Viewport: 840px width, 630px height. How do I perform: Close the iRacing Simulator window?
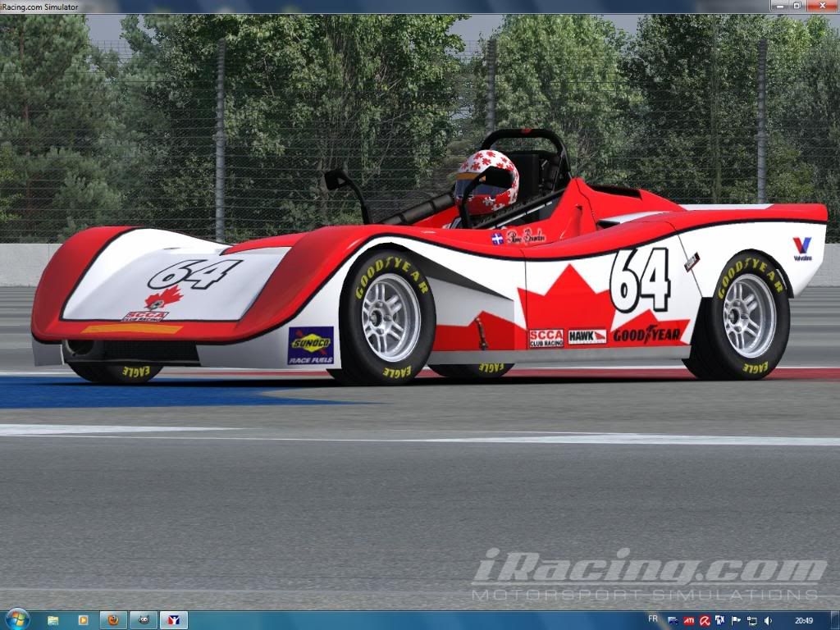click(820, 6)
